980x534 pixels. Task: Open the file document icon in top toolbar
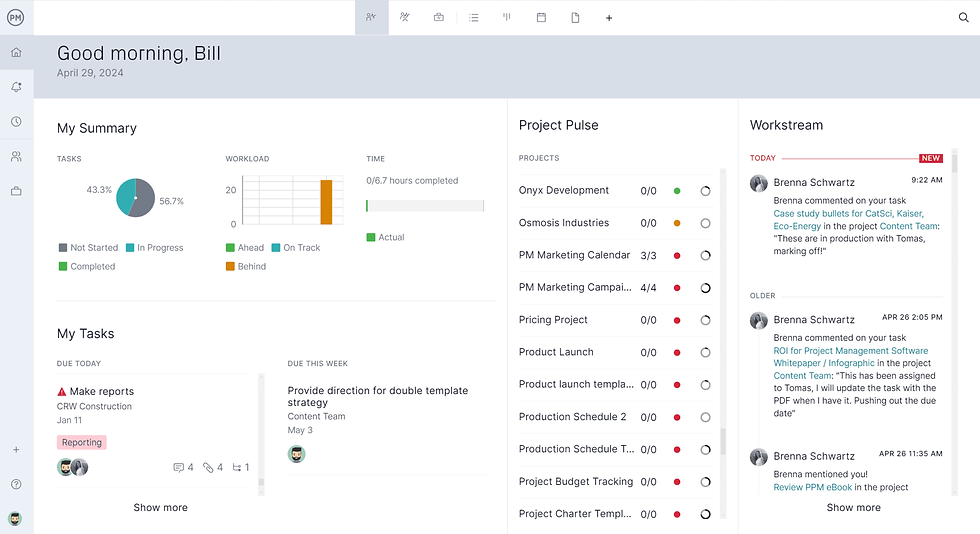[575, 17]
